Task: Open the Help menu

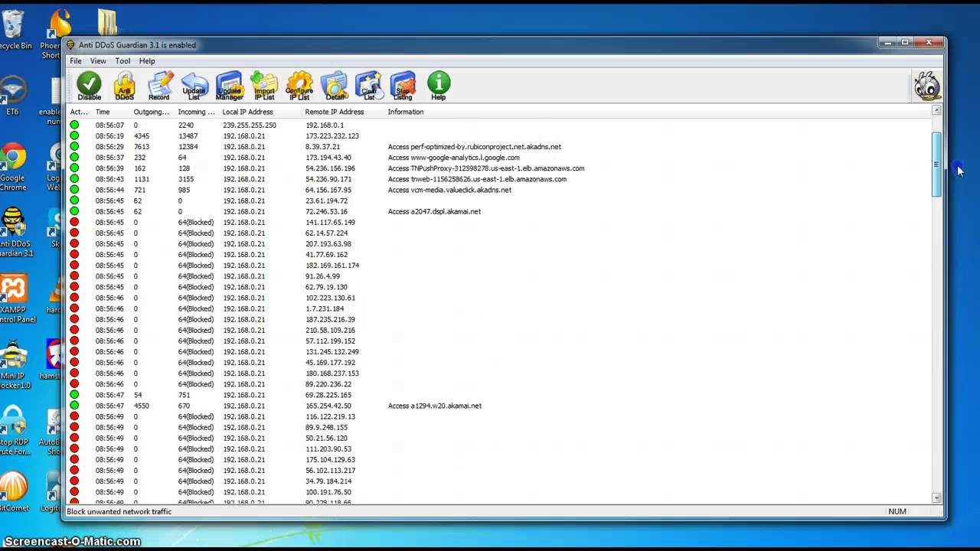Action: coord(147,61)
